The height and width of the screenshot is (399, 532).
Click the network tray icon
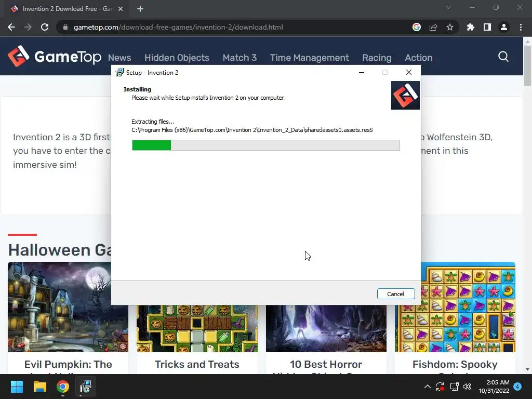click(x=454, y=387)
